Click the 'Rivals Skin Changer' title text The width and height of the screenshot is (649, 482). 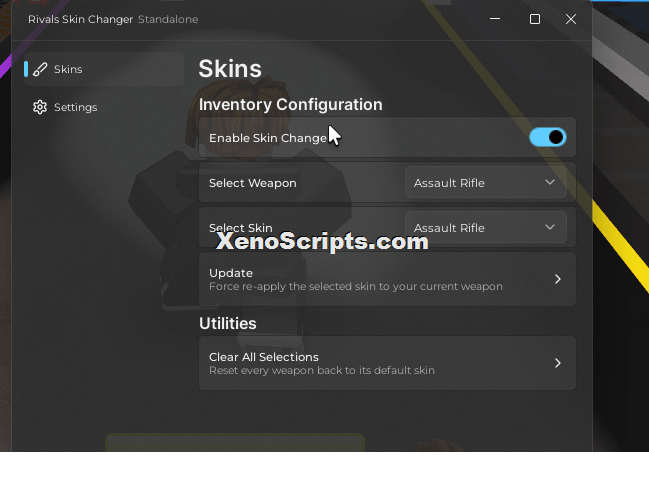coord(80,19)
